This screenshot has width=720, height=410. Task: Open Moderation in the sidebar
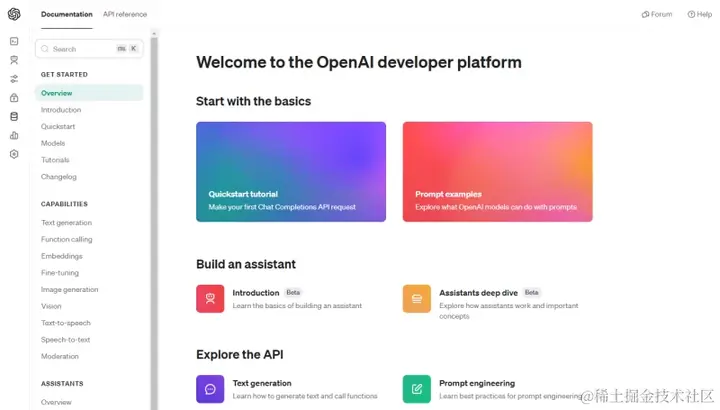pos(60,356)
